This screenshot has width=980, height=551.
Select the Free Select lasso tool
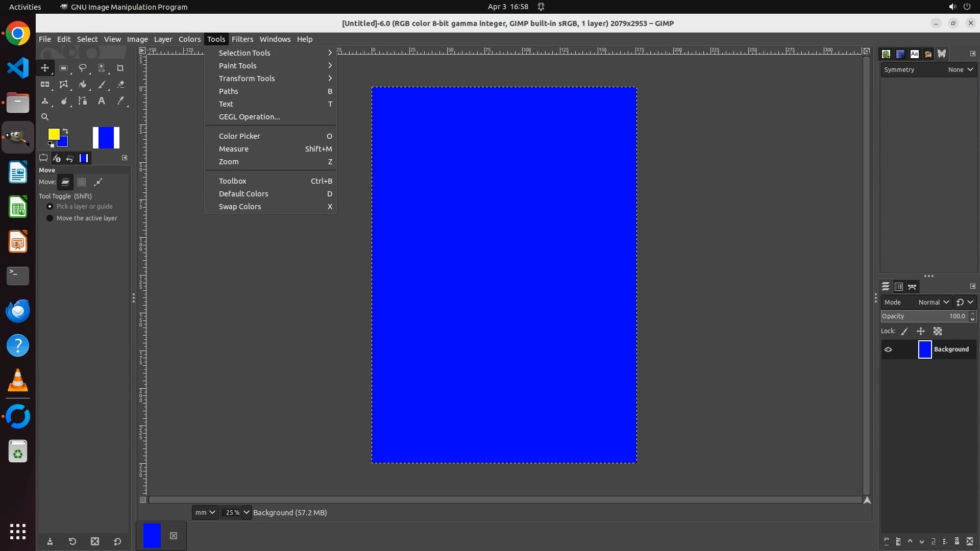(x=82, y=68)
